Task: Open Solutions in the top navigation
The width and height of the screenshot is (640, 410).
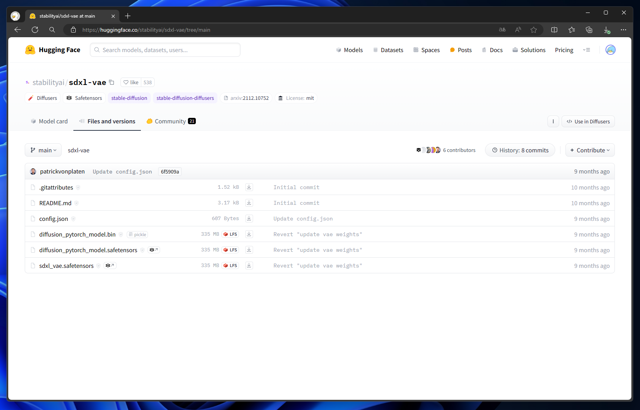Action: [x=529, y=50]
